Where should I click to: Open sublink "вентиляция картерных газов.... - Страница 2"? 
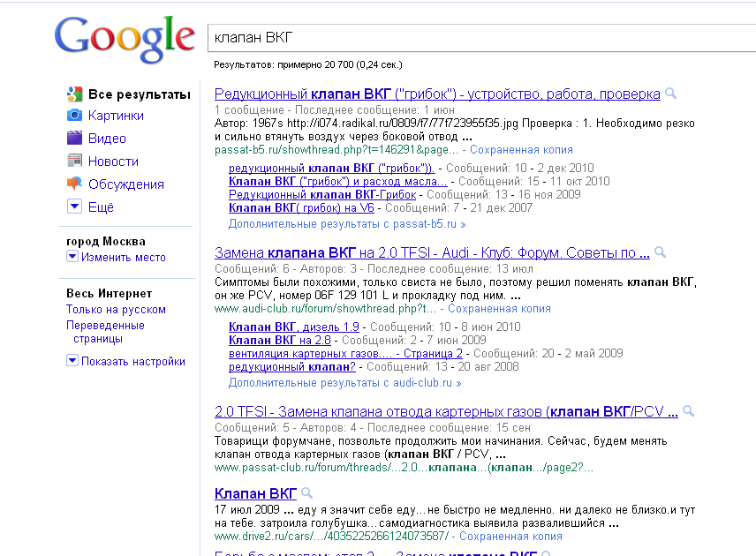click(345, 354)
